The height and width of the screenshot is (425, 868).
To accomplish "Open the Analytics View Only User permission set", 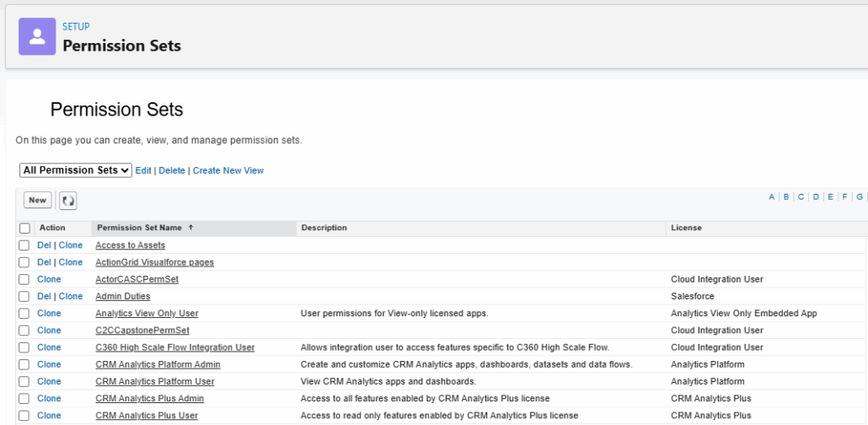I will pyautogui.click(x=147, y=314).
